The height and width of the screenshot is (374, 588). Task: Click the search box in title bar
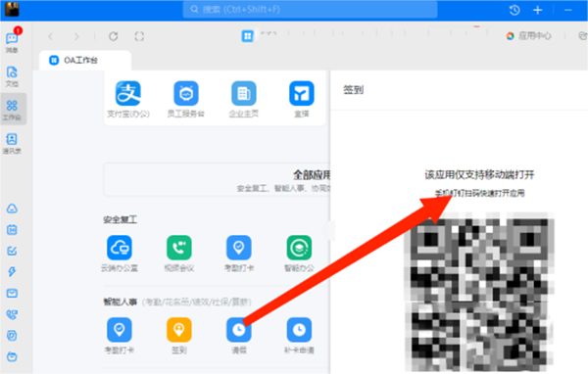tap(310, 10)
